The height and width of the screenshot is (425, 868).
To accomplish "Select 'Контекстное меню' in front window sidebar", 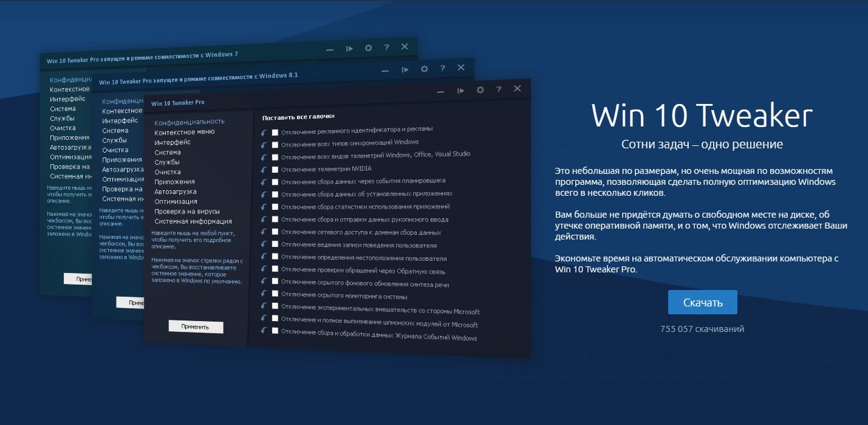I will 184,132.
